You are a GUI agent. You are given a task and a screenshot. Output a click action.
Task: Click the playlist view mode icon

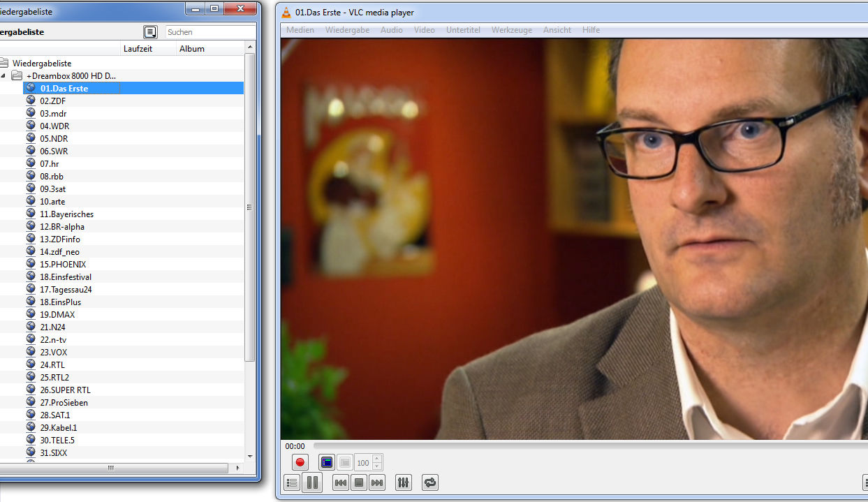click(x=150, y=32)
